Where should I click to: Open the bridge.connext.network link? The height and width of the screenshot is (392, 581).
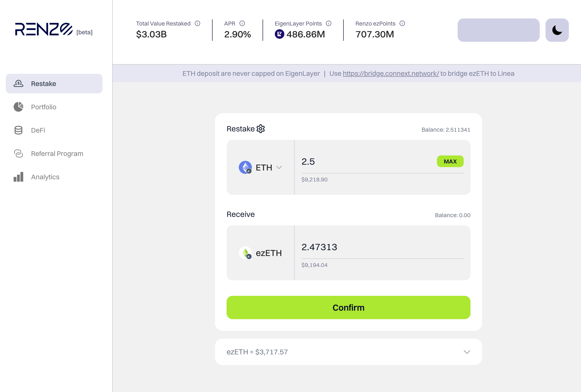[391, 74]
